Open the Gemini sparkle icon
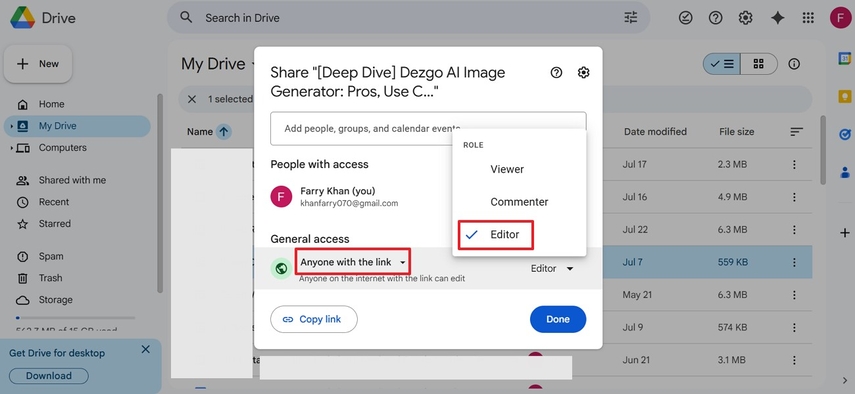 click(778, 18)
